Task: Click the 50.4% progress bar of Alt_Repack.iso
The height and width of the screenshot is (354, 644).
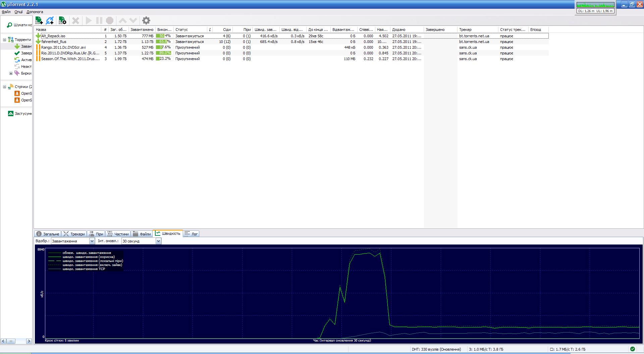Action: (x=164, y=36)
